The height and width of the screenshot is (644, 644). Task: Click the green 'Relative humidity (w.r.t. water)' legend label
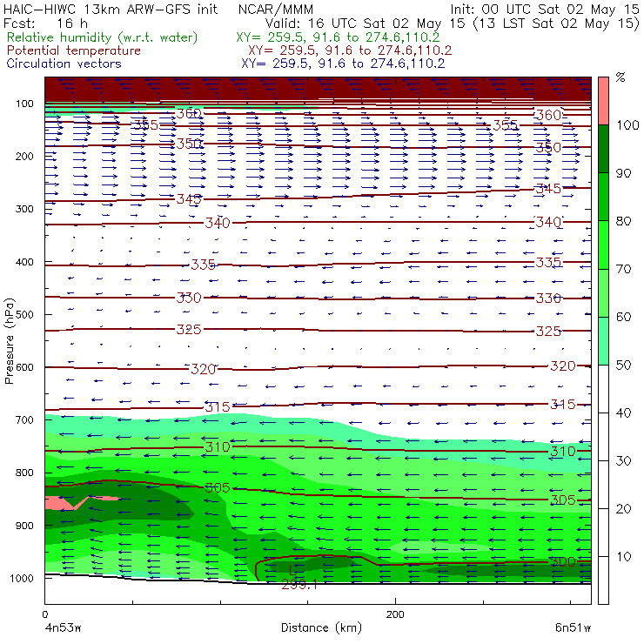click(x=102, y=37)
